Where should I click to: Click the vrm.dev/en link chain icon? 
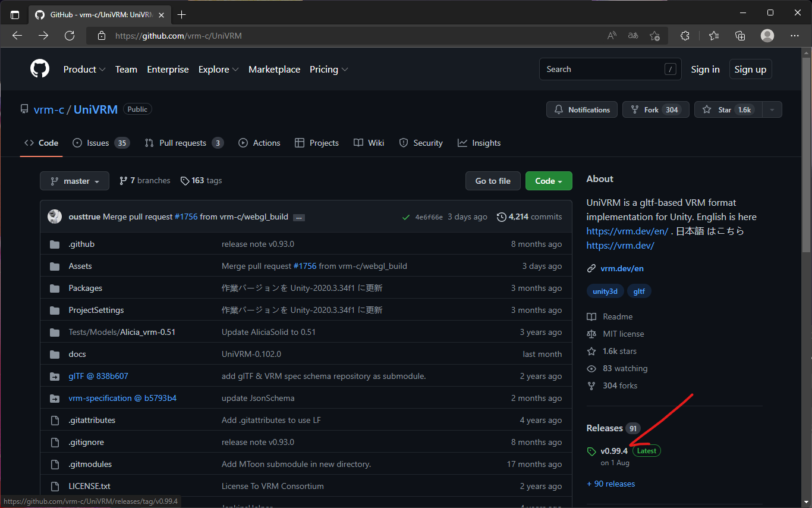591,268
